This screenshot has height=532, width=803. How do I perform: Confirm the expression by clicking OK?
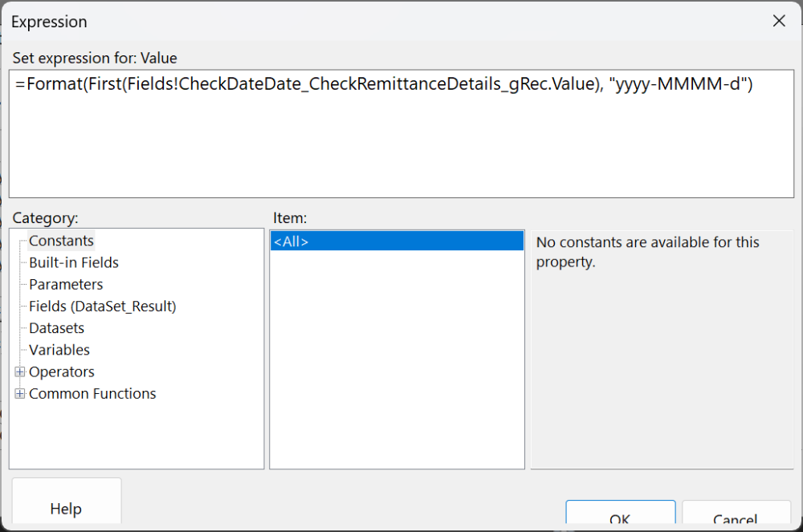(620, 520)
